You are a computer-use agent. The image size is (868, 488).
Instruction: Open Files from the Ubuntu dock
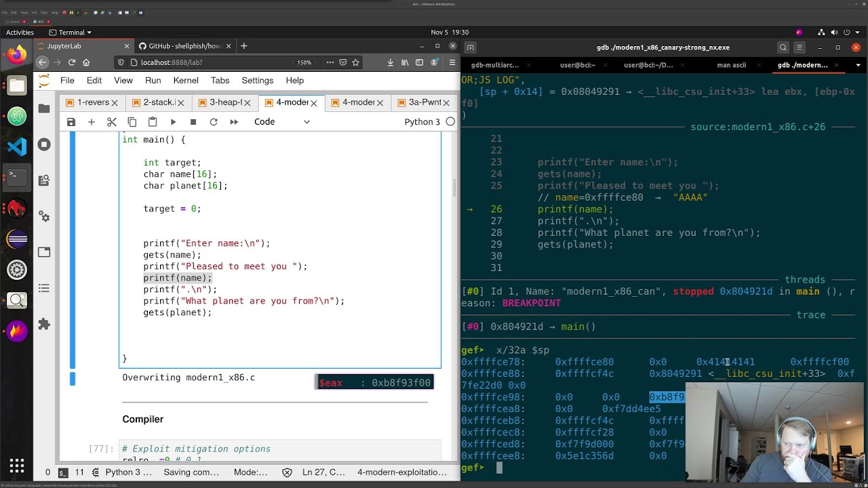pos(17,85)
